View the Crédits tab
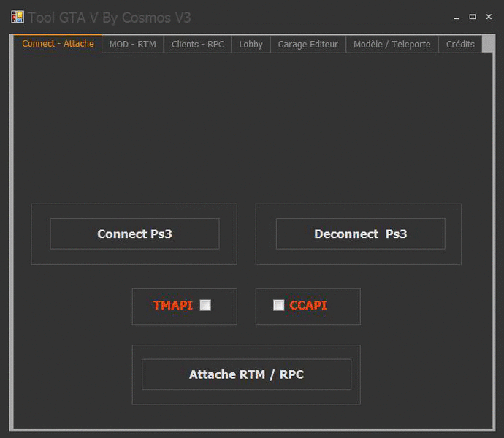 point(460,44)
